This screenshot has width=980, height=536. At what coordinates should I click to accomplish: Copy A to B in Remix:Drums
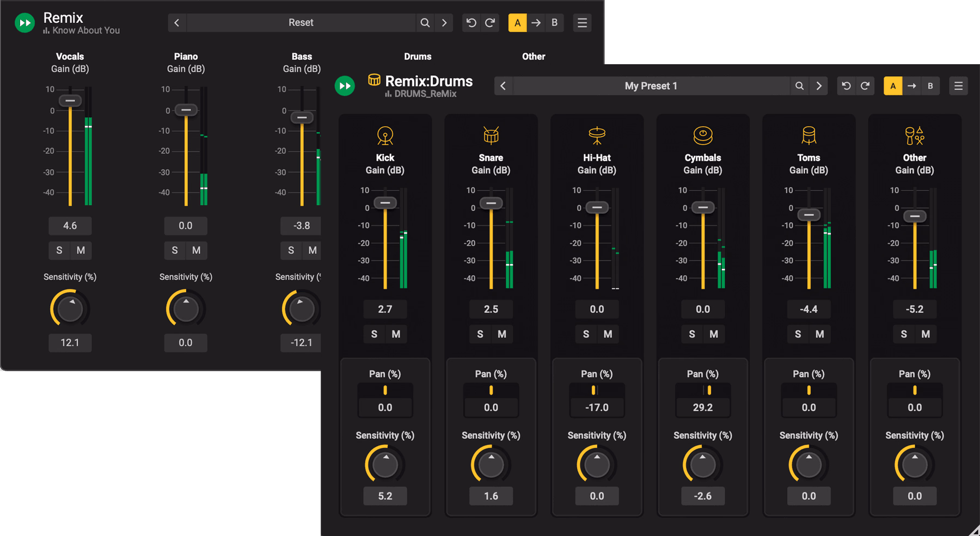(912, 86)
